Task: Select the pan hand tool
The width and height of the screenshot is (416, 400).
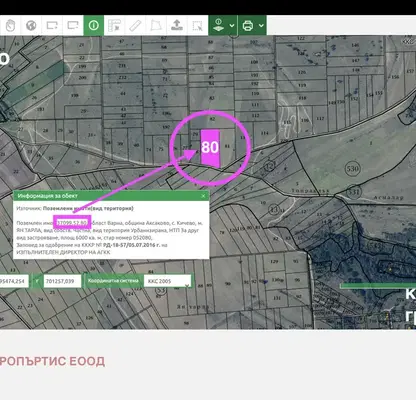Action: coord(11,25)
